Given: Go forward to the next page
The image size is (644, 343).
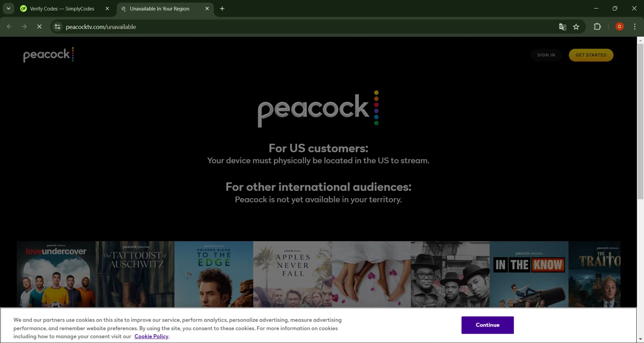Looking at the screenshot, I should pyautogui.click(x=24, y=27).
